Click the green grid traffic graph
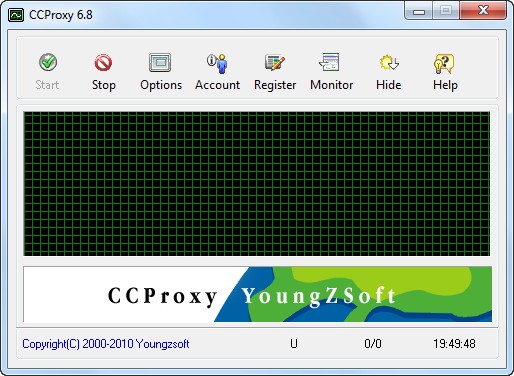Viewport: 514px width, 376px height. 257,184
